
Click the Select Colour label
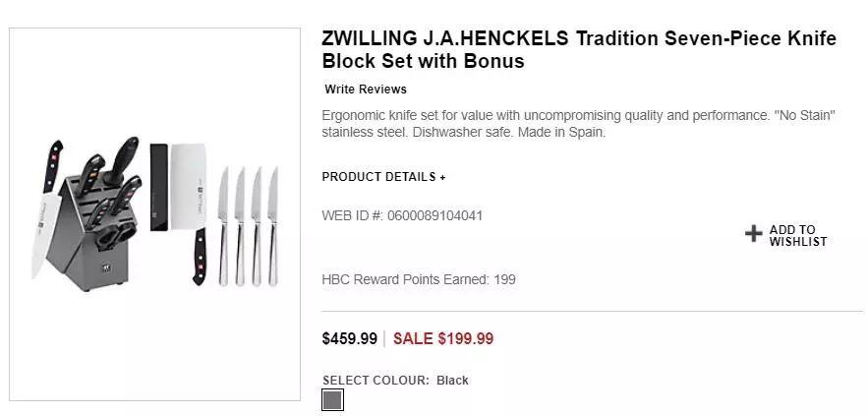pos(376,381)
